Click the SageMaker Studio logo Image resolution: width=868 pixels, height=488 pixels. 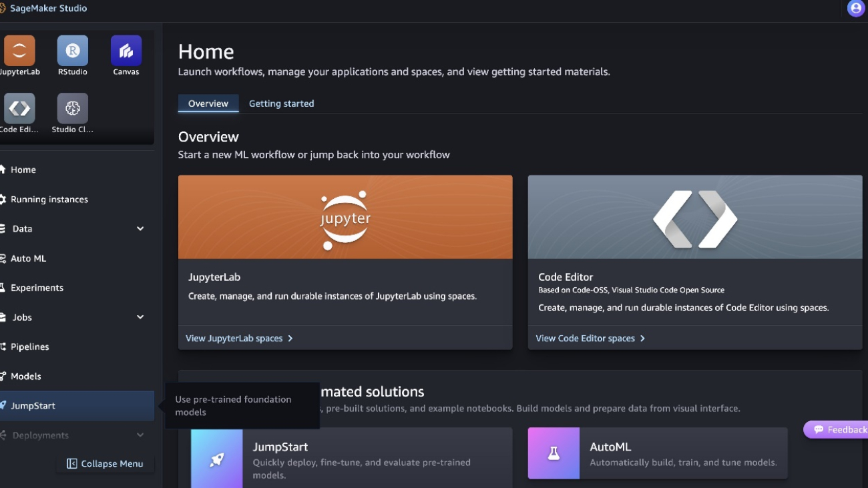click(x=2, y=8)
